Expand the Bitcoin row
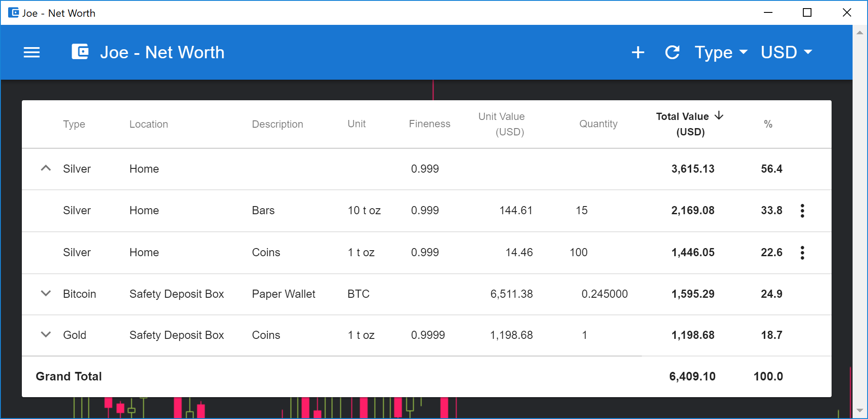The height and width of the screenshot is (419, 868). (46, 293)
